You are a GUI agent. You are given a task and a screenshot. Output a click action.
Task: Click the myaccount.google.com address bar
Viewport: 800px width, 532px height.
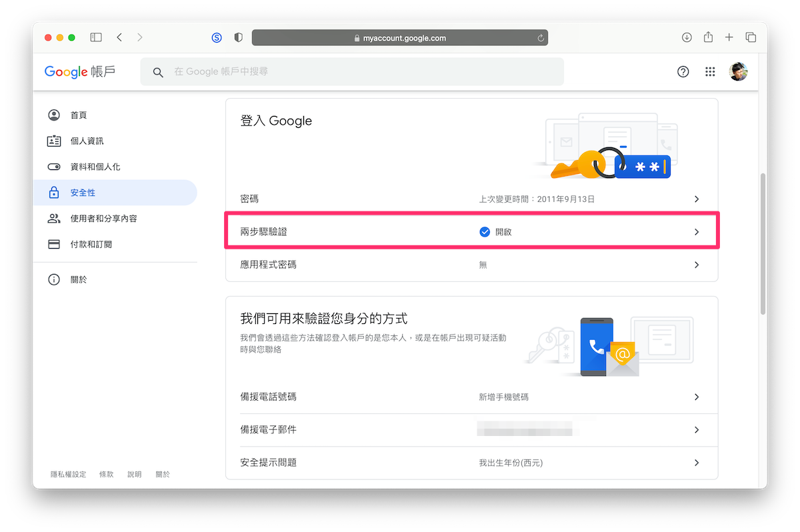(400, 38)
